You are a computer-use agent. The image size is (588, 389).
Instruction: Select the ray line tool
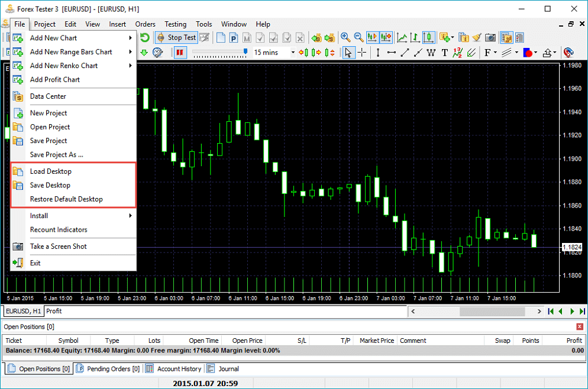418,53
